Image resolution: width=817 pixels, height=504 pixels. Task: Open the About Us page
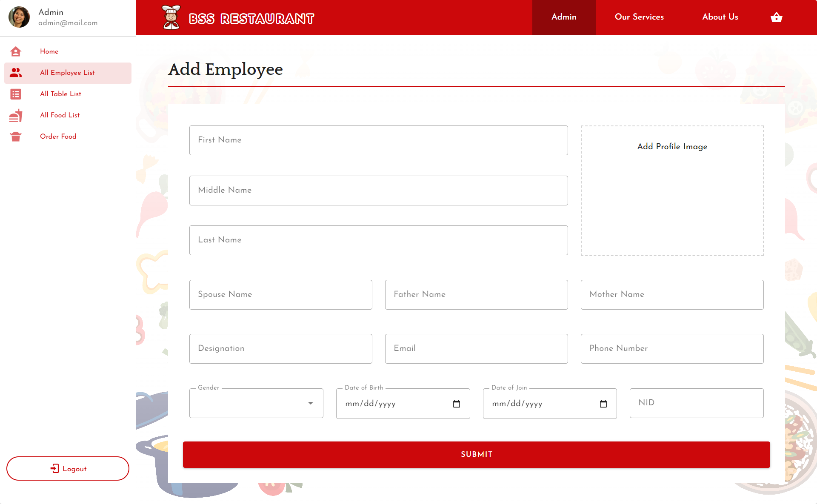tap(720, 17)
